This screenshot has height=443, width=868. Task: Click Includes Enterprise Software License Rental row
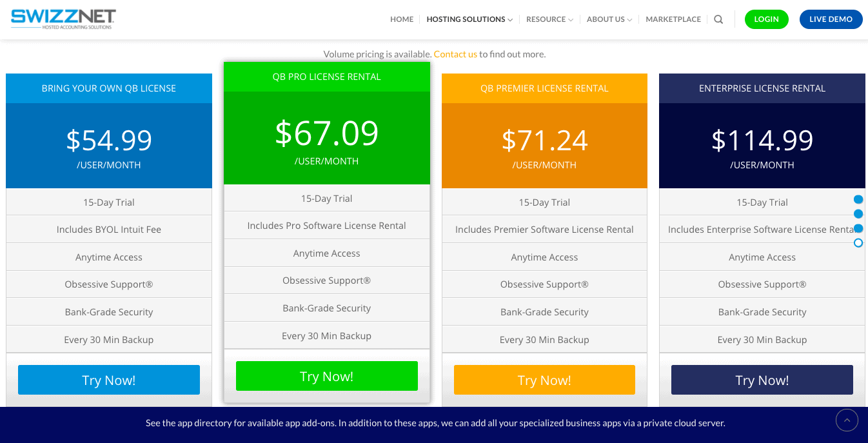click(x=762, y=230)
